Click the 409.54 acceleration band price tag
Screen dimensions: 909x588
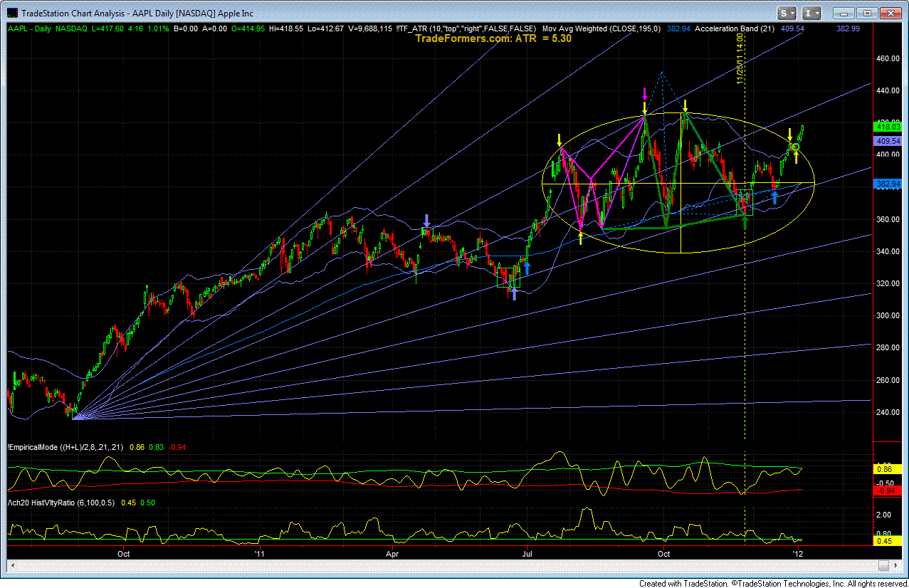click(x=887, y=140)
